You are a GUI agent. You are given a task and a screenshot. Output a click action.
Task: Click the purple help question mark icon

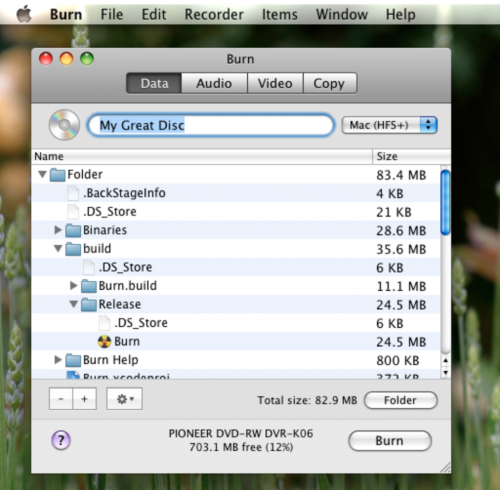click(x=61, y=440)
